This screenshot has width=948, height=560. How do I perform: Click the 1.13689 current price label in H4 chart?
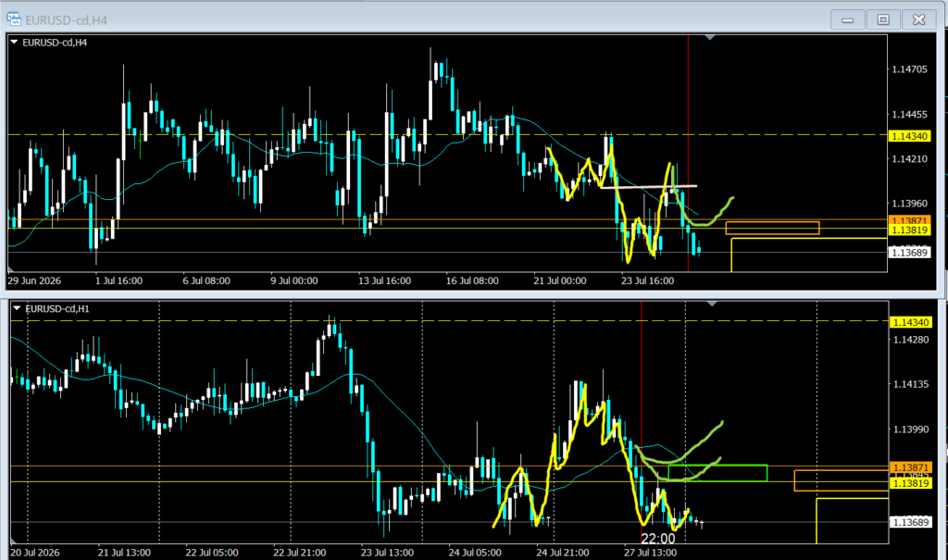click(x=910, y=252)
